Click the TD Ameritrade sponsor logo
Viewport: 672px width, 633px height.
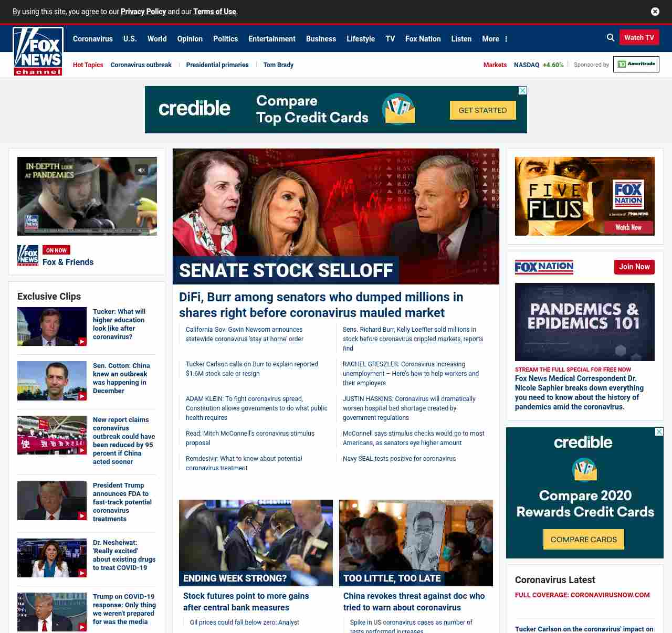pos(636,65)
